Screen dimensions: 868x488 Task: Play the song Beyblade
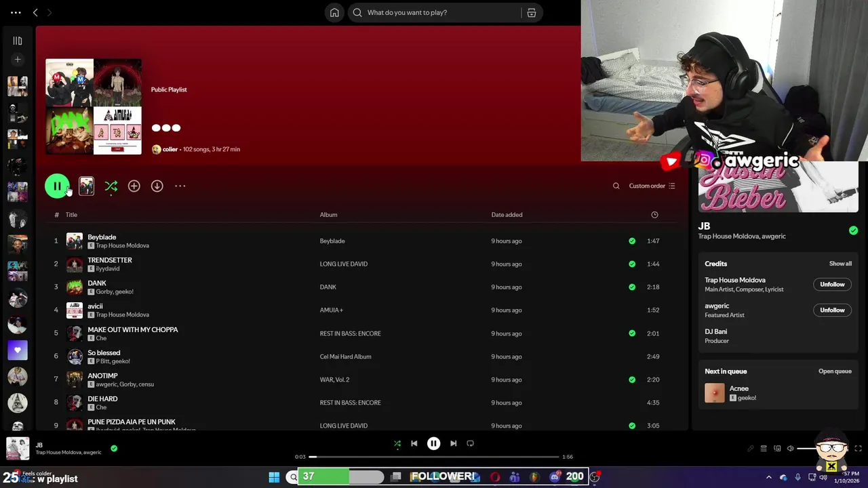pyautogui.click(x=102, y=237)
